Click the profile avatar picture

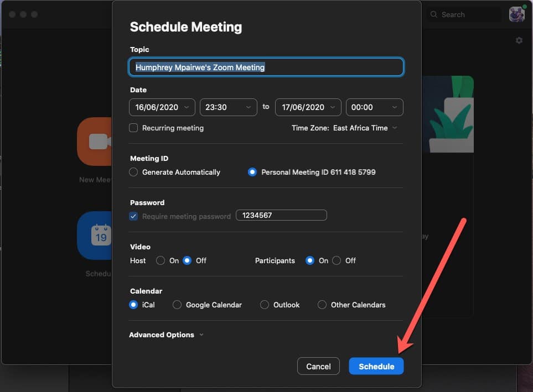pyautogui.click(x=517, y=14)
